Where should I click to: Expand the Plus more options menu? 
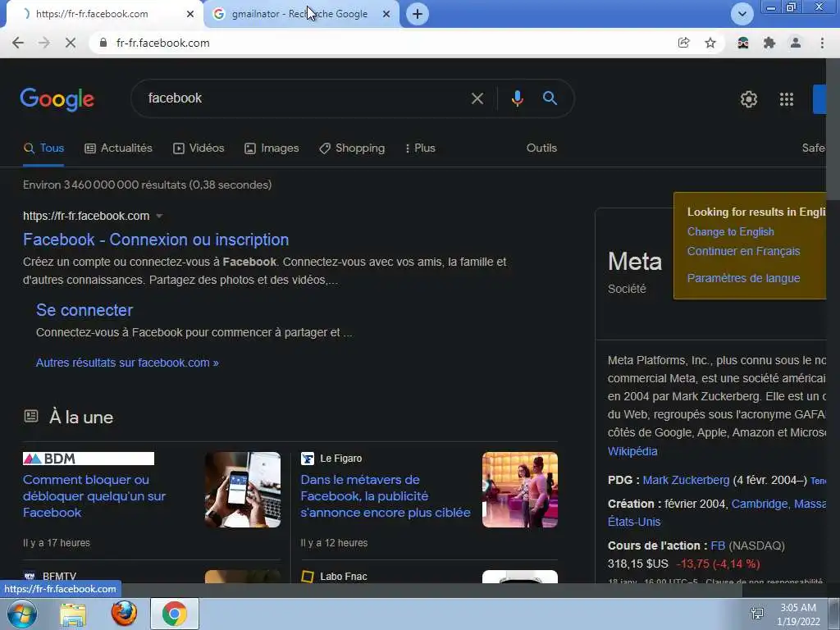coord(420,148)
